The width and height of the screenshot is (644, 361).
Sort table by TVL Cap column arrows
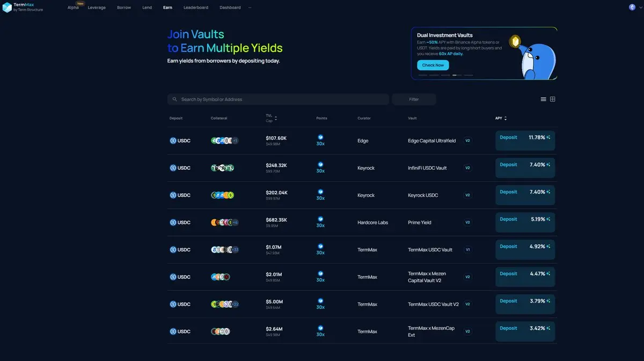tap(276, 118)
